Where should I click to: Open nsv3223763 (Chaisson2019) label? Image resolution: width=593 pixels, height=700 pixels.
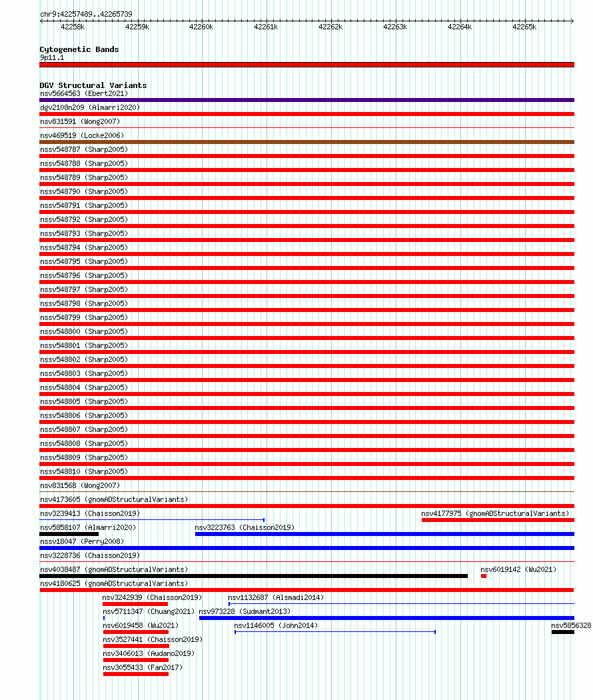tap(245, 527)
